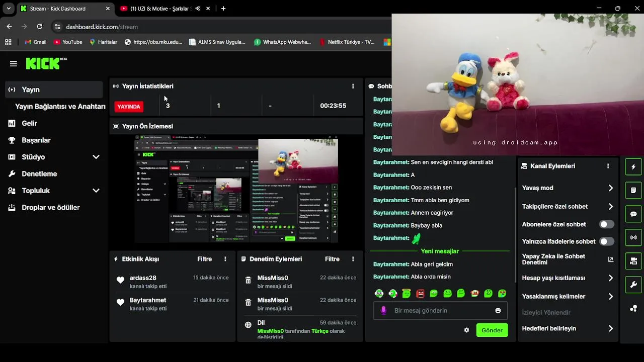Click the broadcast signal icon in right toolbar

(633, 237)
